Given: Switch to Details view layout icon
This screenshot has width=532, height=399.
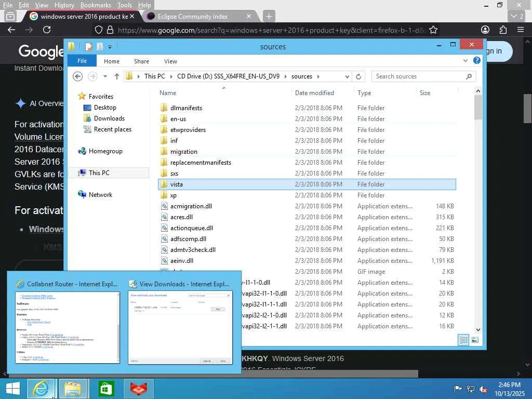Looking at the screenshot, I should tap(463, 340).
